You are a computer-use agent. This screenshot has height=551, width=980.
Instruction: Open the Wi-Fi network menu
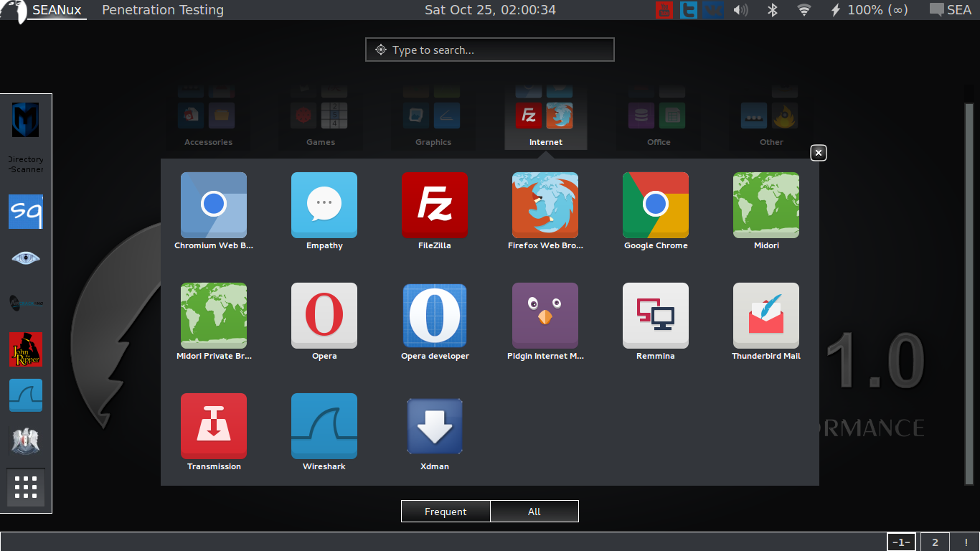coord(804,10)
